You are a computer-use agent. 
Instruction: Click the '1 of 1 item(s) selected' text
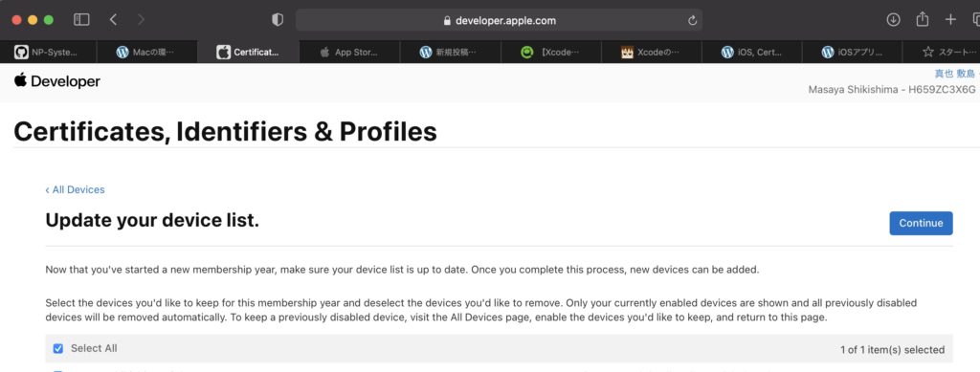(892, 350)
